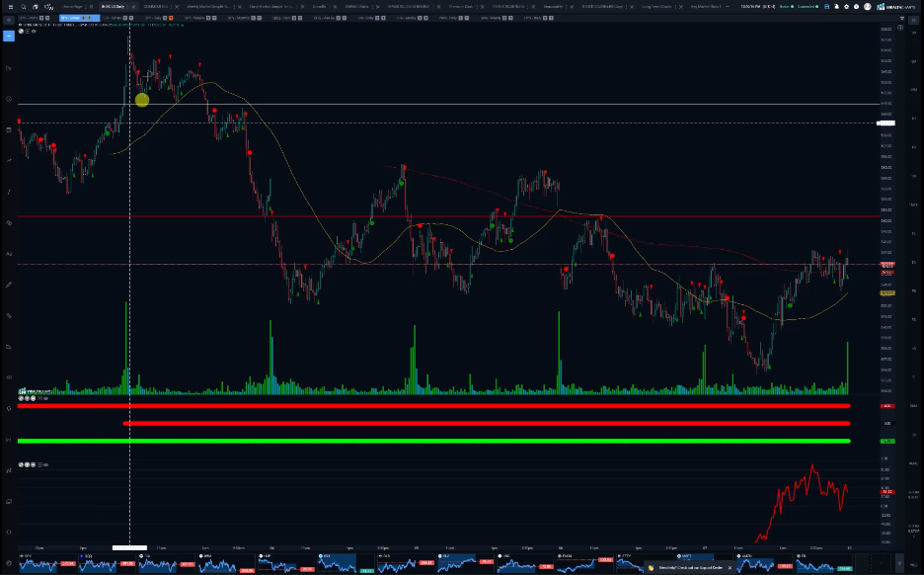
Task: Collapse right sidebar with double chevron
Action: (x=914, y=20)
